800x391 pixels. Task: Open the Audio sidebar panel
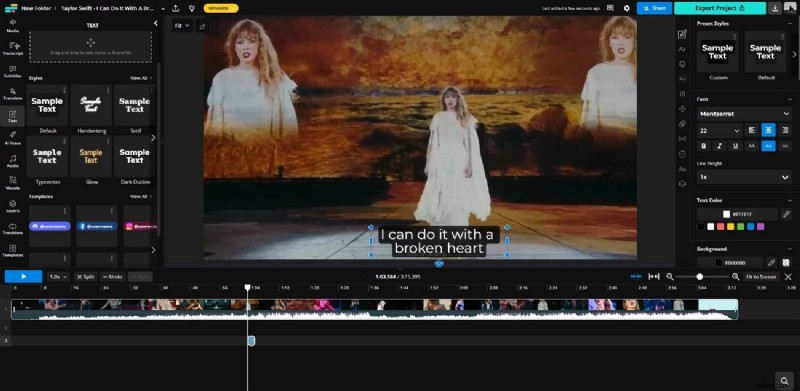click(x=13, y=161)
